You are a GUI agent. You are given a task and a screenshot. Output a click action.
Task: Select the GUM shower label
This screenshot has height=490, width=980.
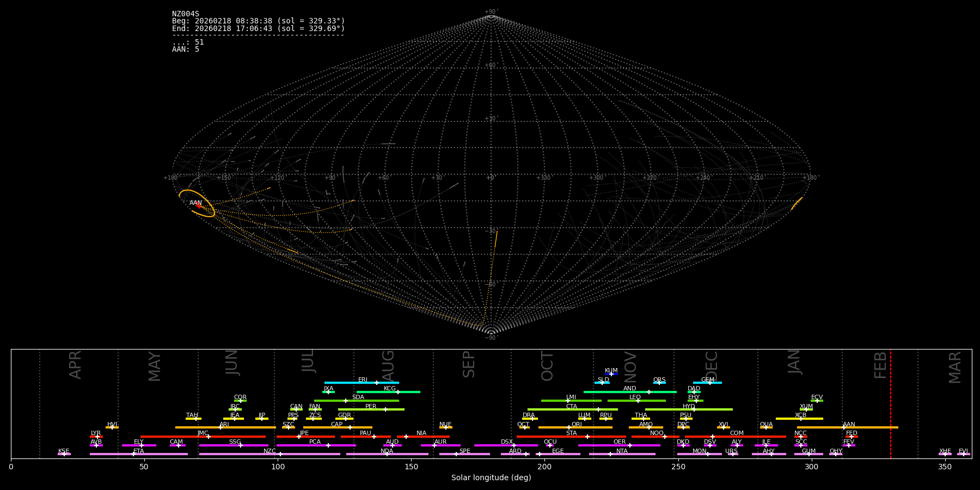pyautogui.click(x=808, y=451)
